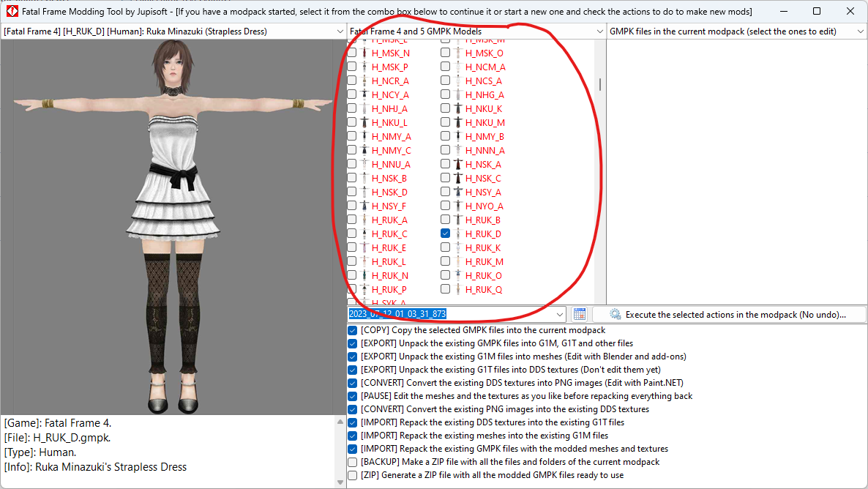Open the Fatal Frame 4 and 5 GMPK Models dropdown
Viewport: 868px width, 489px height.
point(599,31)
